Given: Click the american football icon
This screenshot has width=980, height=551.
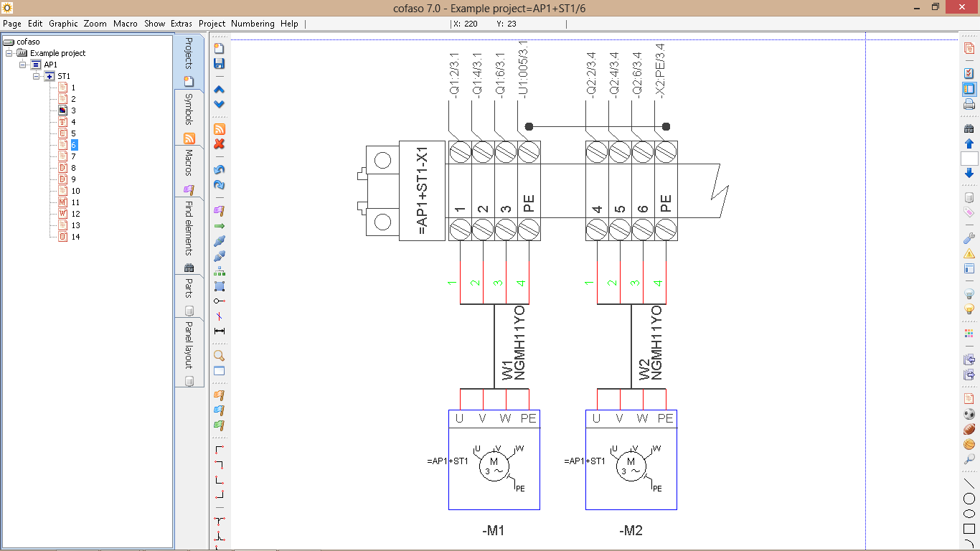Looking at the screenshot, I should [969, 429].
